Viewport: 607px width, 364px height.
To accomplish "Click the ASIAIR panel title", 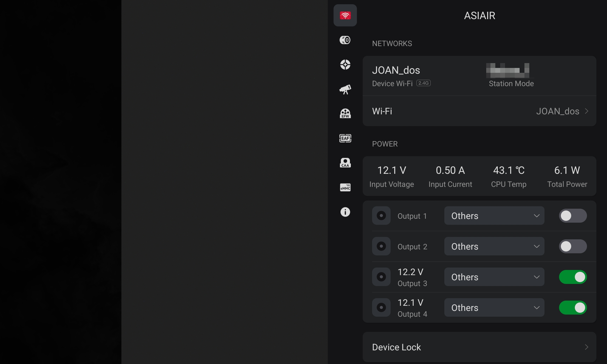I will pyautogui.click(x=480, y=15).
